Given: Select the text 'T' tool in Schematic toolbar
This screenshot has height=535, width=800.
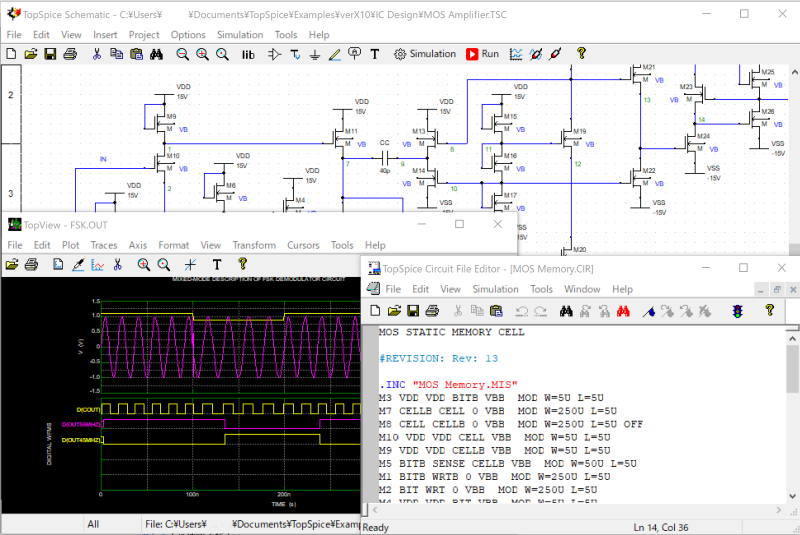Looking at the screenshot, I should tap(374, 54).
